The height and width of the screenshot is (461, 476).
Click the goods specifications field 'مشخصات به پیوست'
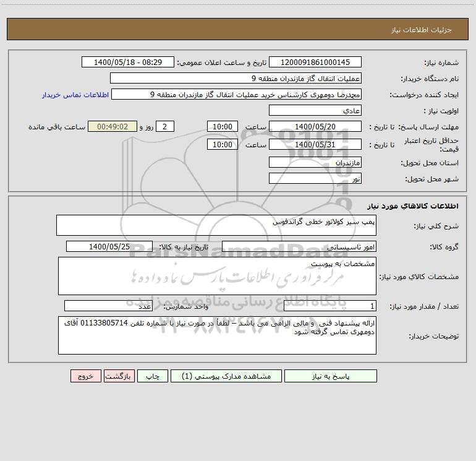pos(217,276)
